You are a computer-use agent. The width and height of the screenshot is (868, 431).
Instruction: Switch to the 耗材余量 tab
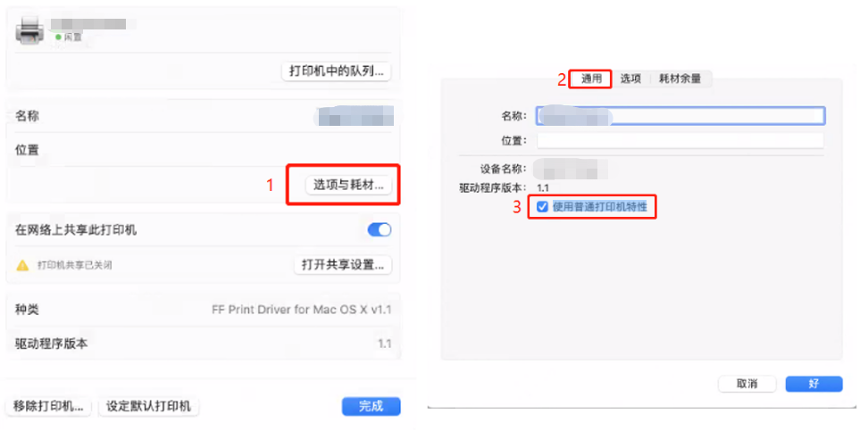pyautogui.click(x=680, y=79)
